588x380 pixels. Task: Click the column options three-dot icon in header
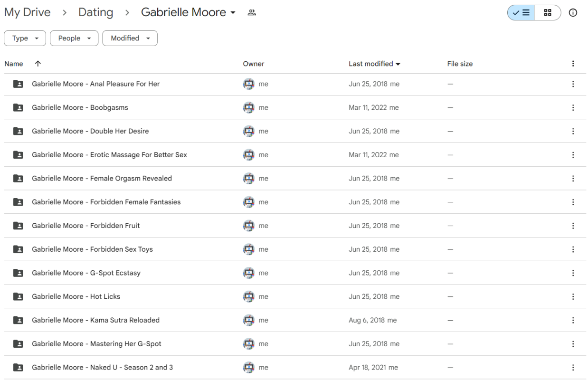(573, 63)
